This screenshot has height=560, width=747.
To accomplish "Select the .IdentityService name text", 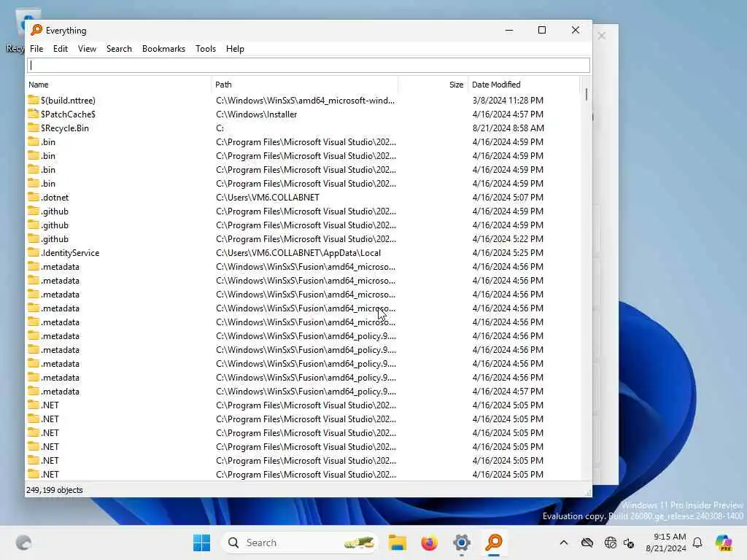I will click(x=70, y=253).
